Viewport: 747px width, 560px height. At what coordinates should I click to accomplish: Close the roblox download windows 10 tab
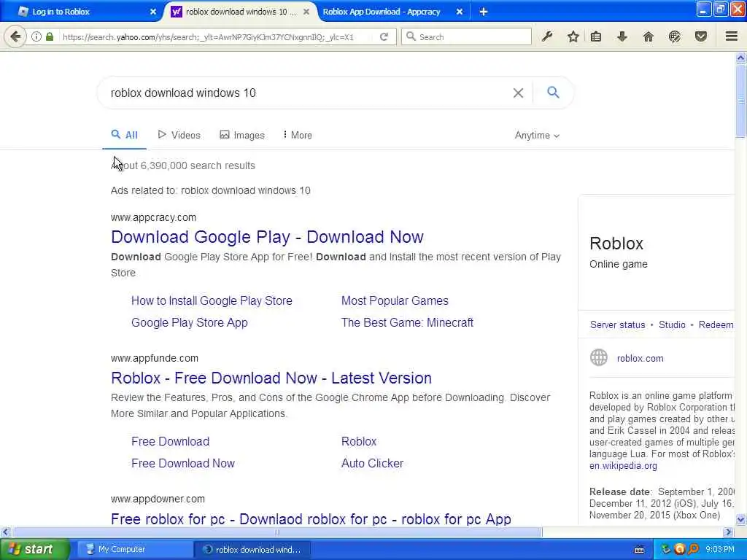(306, 12)
